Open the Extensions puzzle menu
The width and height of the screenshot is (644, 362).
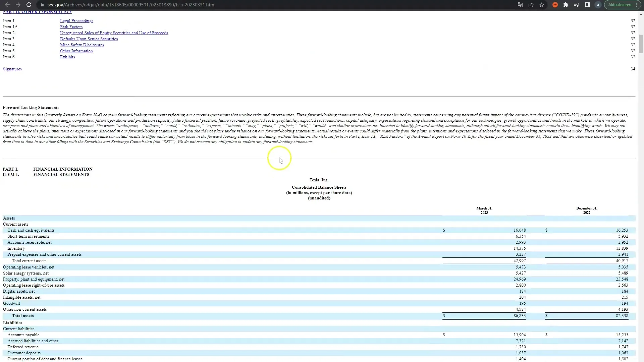(566, 5)
